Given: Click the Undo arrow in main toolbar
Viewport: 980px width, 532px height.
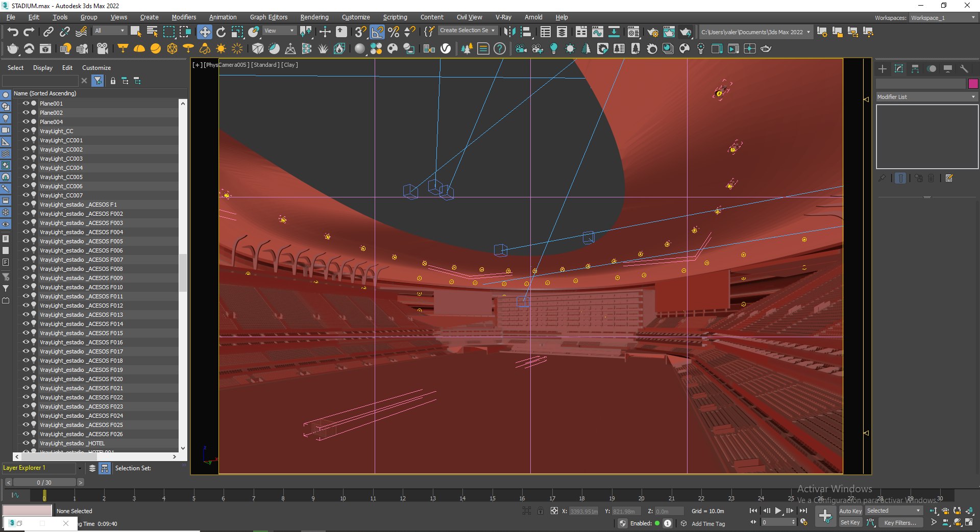Looking at the screenshot, I should pyautogui.click(x=13, y=32).
